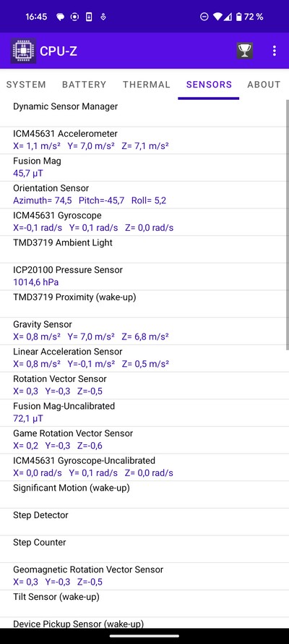Tap the chat bubble notification icon

click(60, 17)
